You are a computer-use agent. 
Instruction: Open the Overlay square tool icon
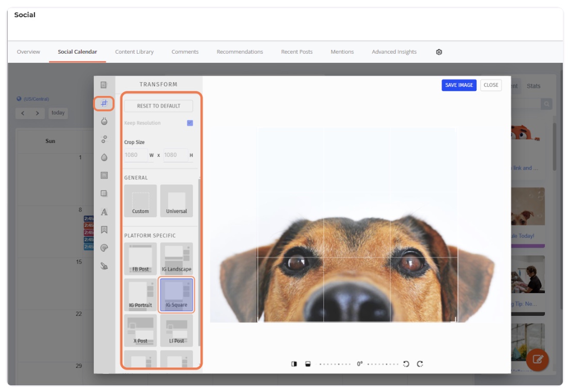tap(104, 193)
